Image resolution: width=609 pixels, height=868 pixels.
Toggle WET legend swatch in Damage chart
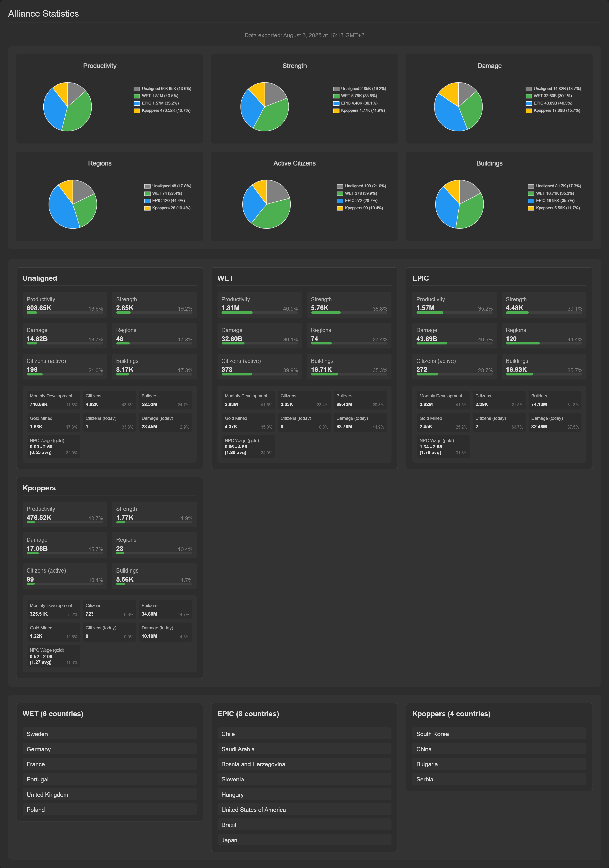point(529,96)
